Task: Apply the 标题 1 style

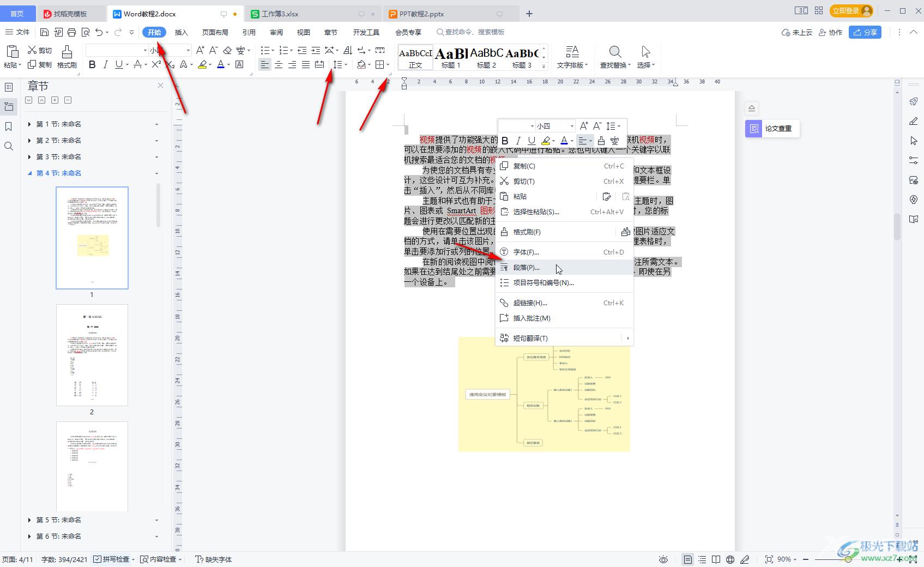Action: 451,57
